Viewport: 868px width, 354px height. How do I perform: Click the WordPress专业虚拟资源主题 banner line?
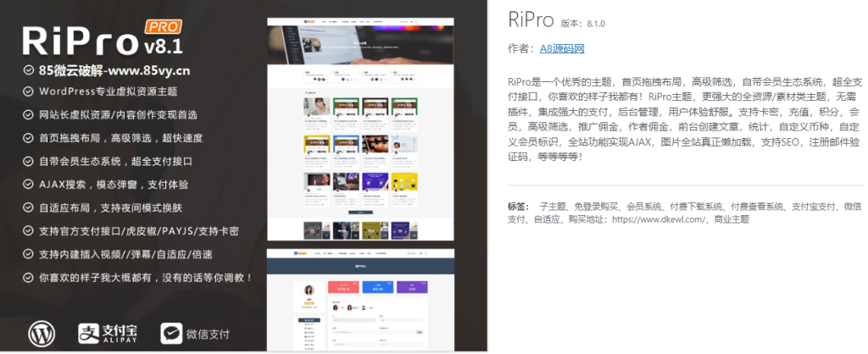tap(108, 91)
